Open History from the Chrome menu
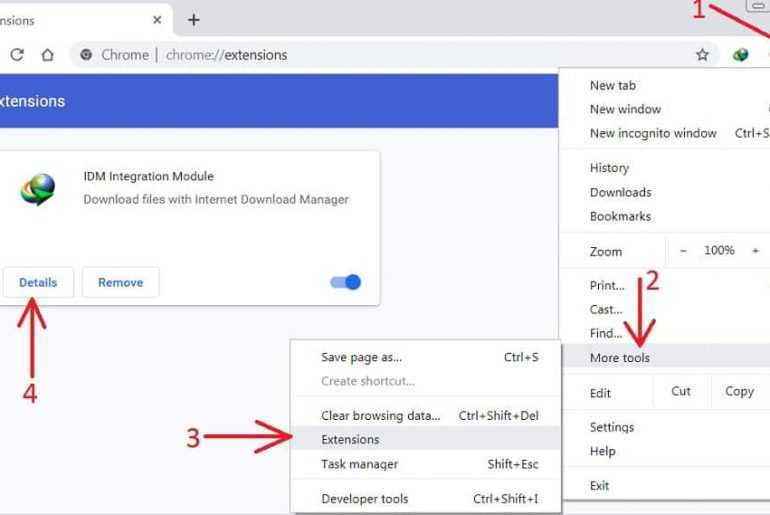 point(664,168)
